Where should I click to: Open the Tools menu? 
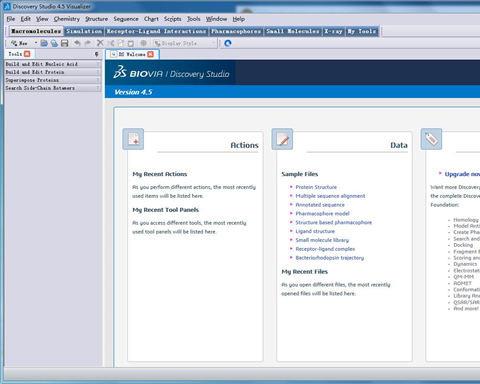pos(193,19)
